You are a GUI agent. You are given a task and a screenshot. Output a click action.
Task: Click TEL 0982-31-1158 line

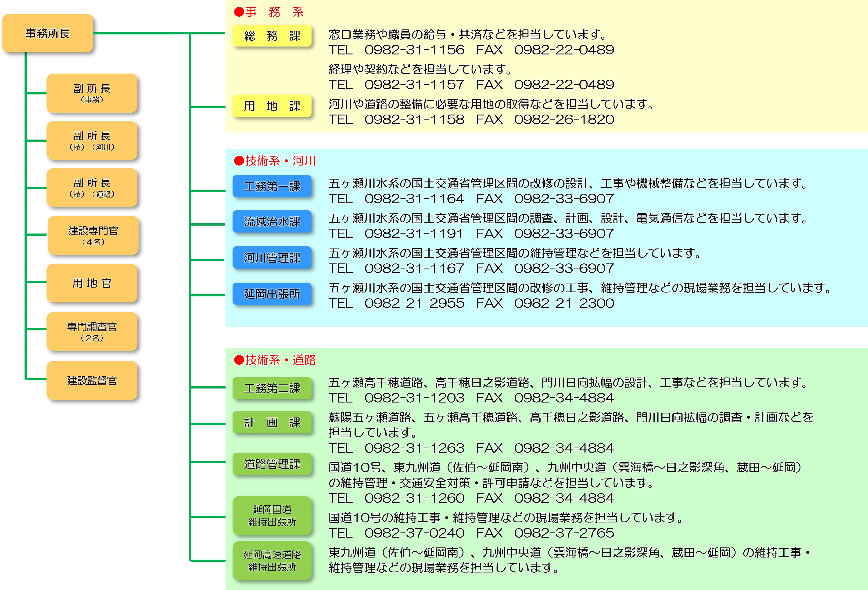(x=471, y=120)
